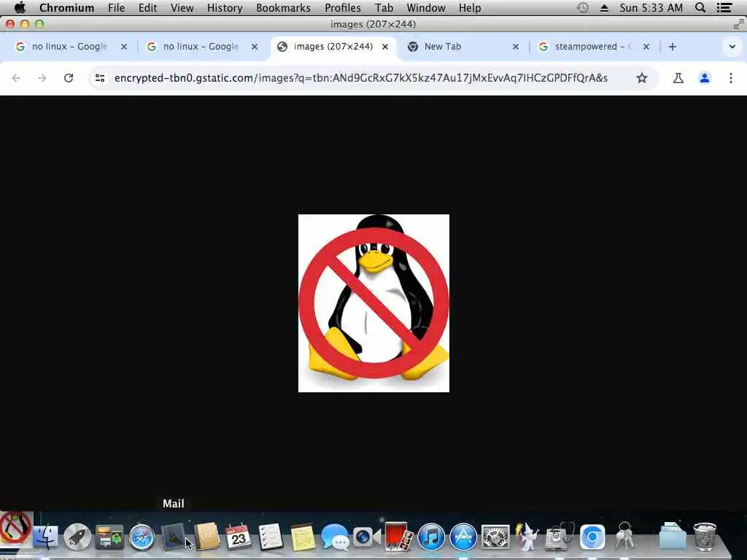Launch iTunes from the Dock
The width and height of the screenshot is (747, 560).
pyautogui.click(x=431, y=537)
